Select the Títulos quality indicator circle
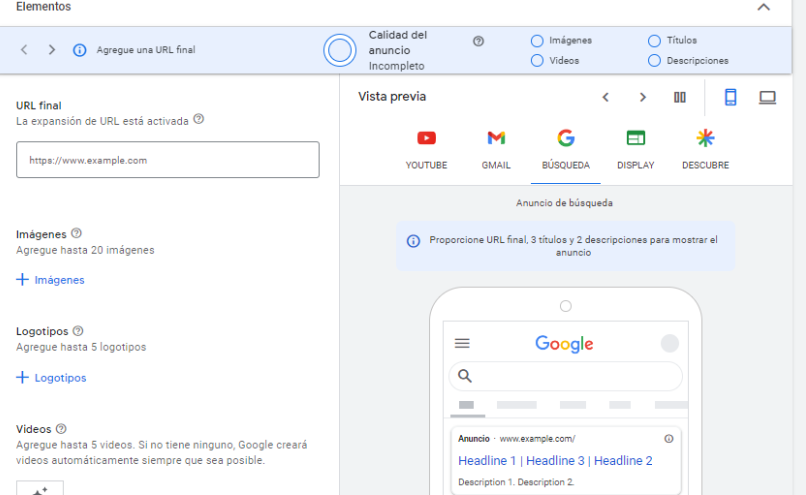The width and height of the screenshot is (806, 495). click(655, 41)
